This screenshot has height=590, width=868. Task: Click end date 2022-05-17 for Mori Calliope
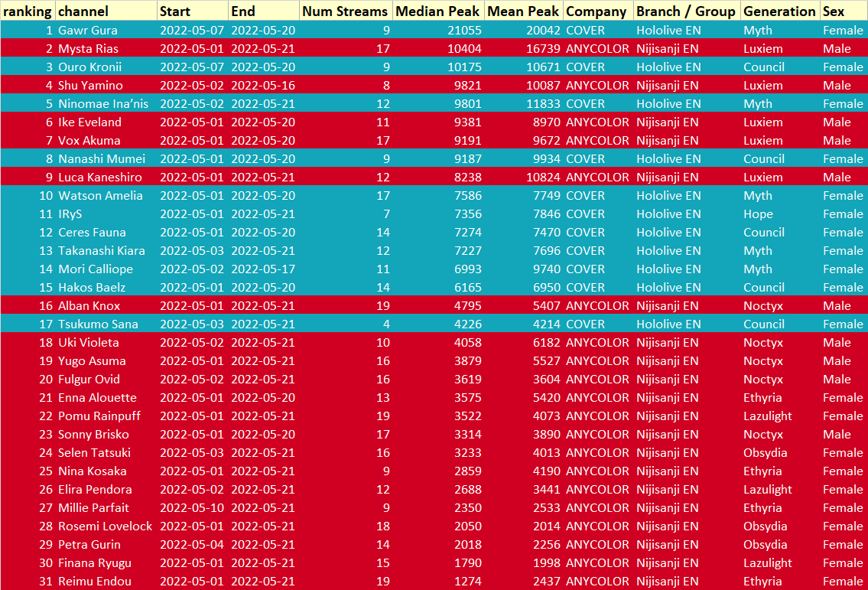click(x=263, y=269)
